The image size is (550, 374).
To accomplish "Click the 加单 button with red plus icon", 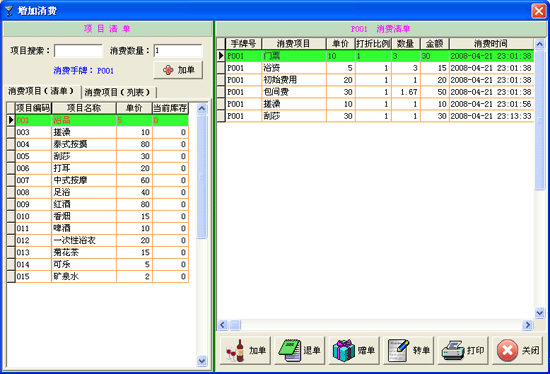I will click(178, 70).
